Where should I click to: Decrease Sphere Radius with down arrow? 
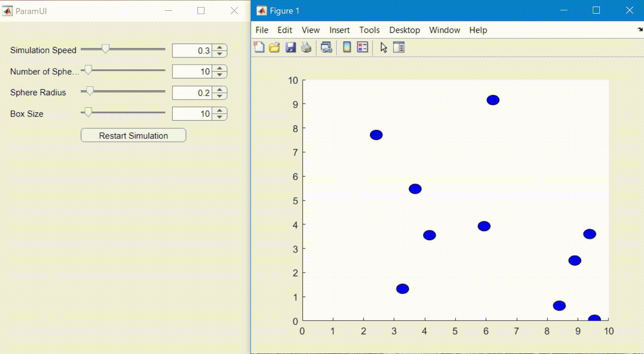point(220,96)
